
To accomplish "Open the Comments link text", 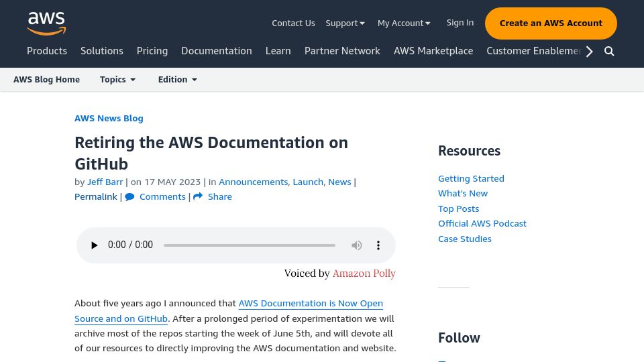I will [162, 196].
